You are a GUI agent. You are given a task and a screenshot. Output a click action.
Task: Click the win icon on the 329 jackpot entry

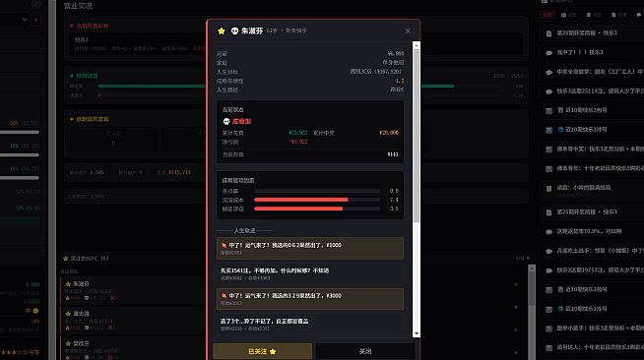pos(224,296)
